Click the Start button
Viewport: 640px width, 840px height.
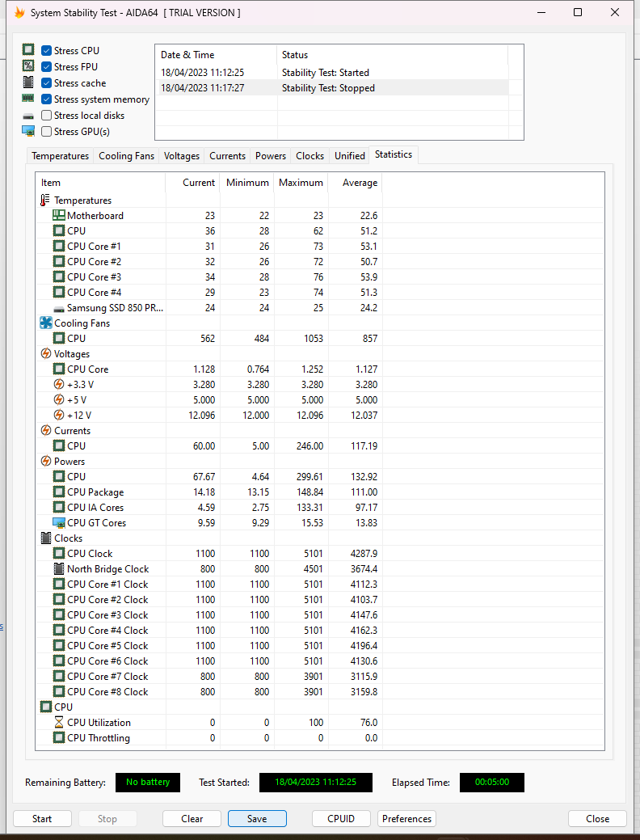pos(42,818)
